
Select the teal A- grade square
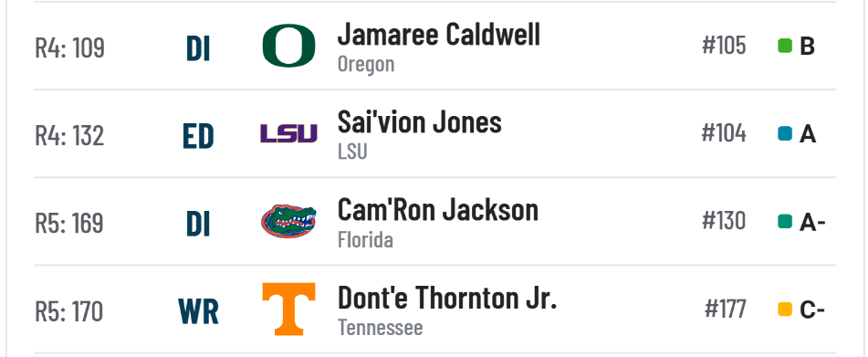pyautogui.click(x=785, y=222)
